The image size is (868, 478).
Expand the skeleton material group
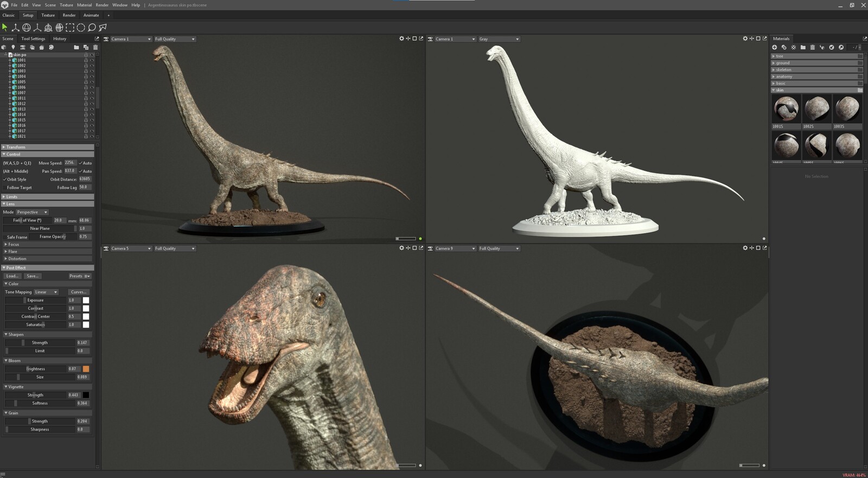tap(816, 69)
